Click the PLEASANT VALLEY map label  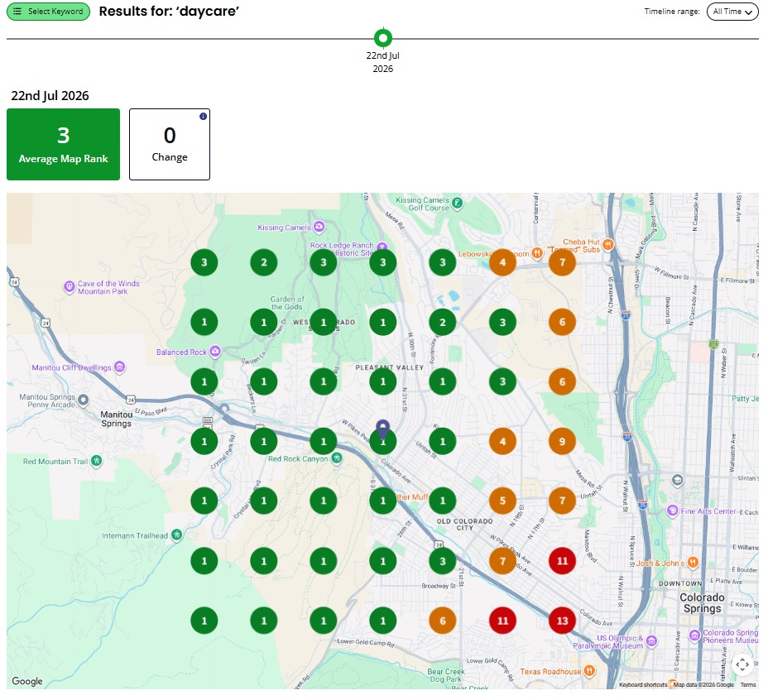(390, 367)
